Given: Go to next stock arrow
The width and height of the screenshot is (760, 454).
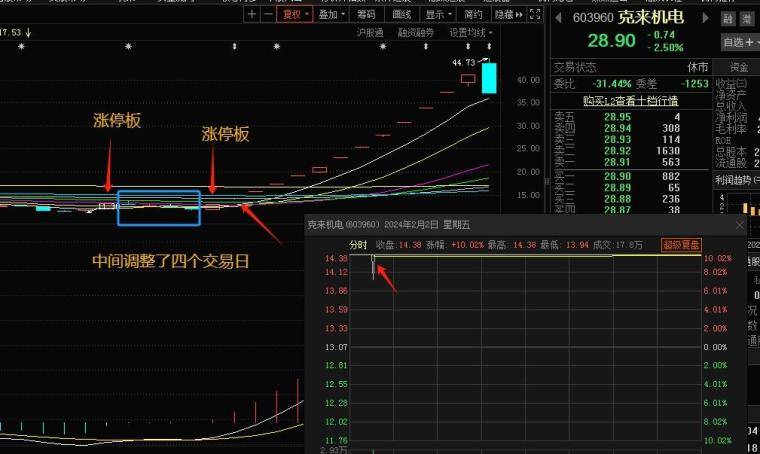Looking at the screenshot, I should pos(705,18).
